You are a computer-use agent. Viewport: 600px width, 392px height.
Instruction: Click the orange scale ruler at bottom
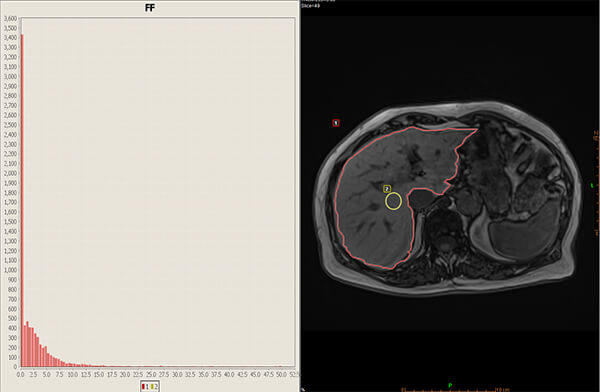[x=455, y=390]
